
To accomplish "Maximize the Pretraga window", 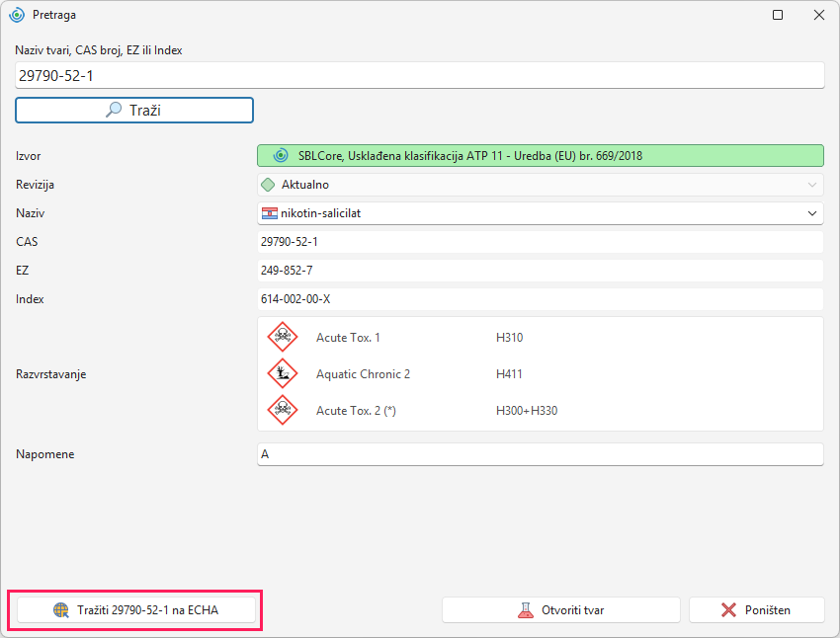I will point(778,15).
